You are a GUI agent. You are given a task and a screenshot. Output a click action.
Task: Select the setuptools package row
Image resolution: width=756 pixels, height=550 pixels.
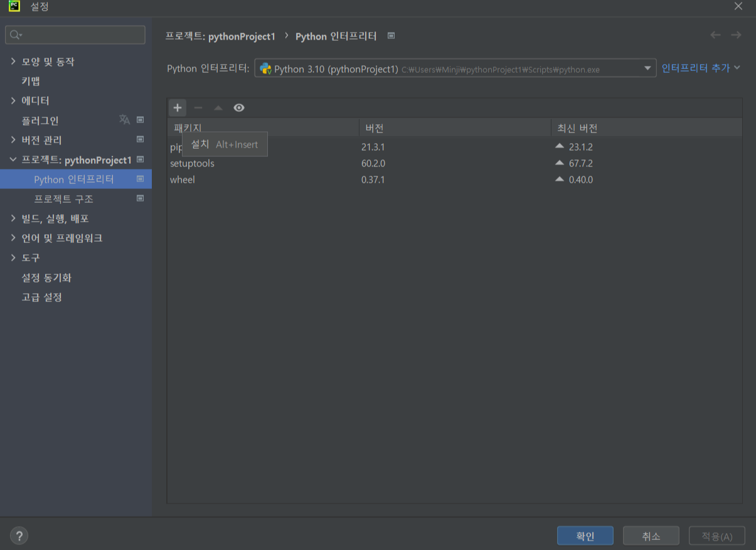[455, 163]
